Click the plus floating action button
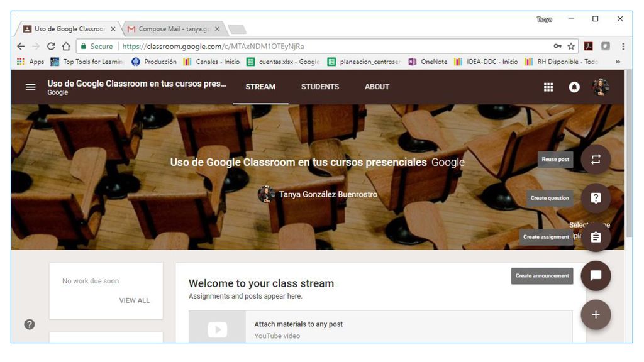The height and width of the screenshot is (362, 644). (x=596, y=315)
